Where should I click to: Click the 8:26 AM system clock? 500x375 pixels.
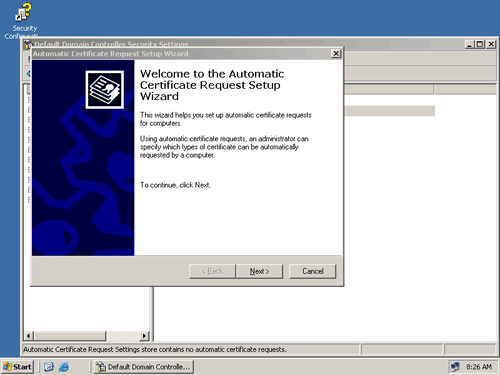pyautogui.click(x=479, y=367)
